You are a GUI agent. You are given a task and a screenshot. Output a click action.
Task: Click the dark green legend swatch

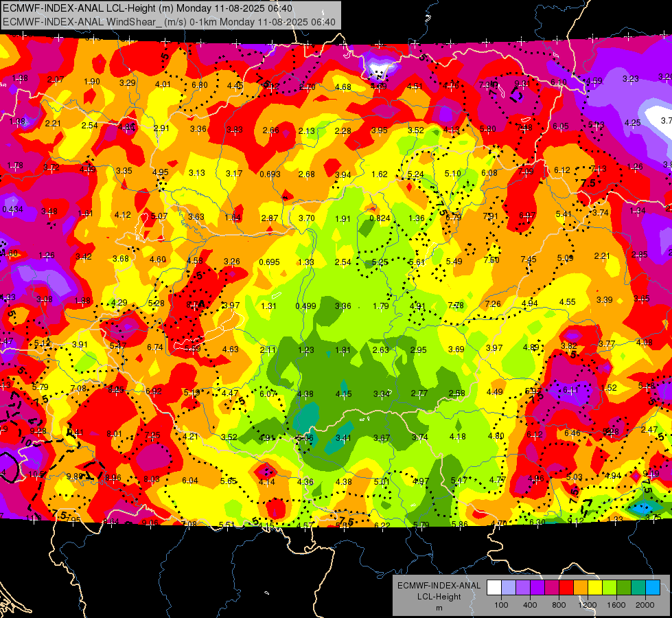point(624,588)
